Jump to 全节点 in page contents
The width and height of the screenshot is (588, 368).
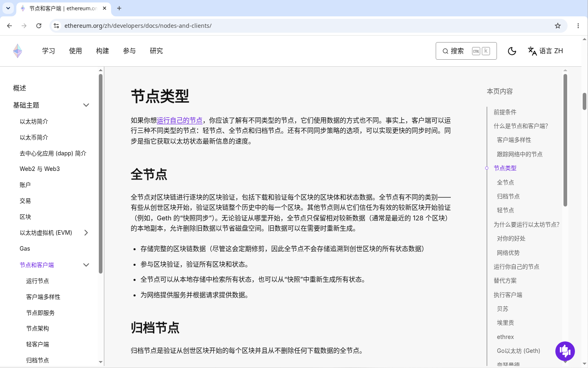coord(506,182)
